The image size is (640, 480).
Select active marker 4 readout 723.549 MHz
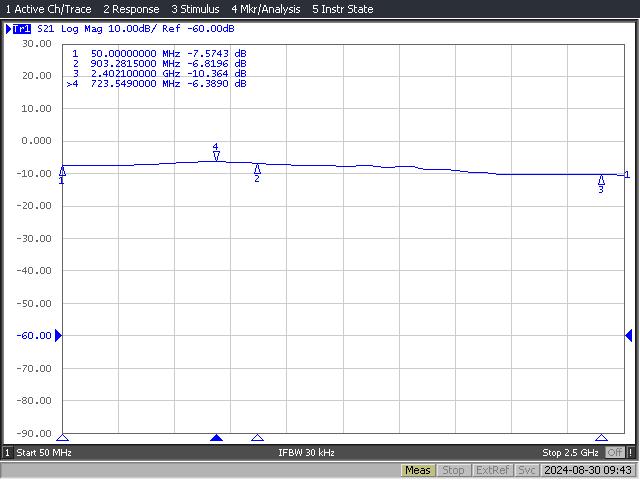(157, 84)
